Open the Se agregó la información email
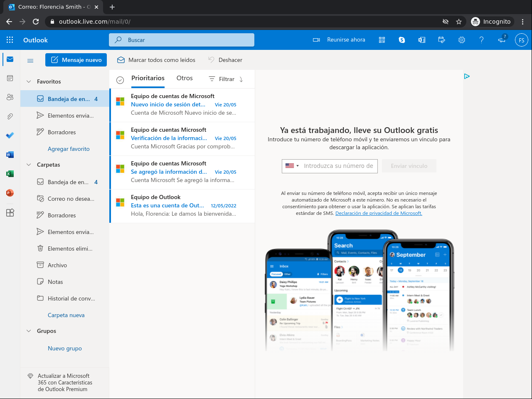The height and width of the screenshot is (399, 532). [182, 172]
